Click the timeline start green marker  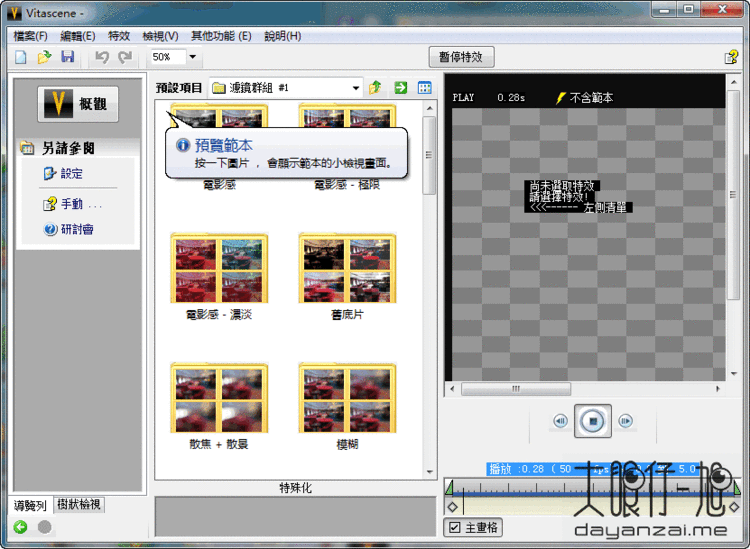449,487
